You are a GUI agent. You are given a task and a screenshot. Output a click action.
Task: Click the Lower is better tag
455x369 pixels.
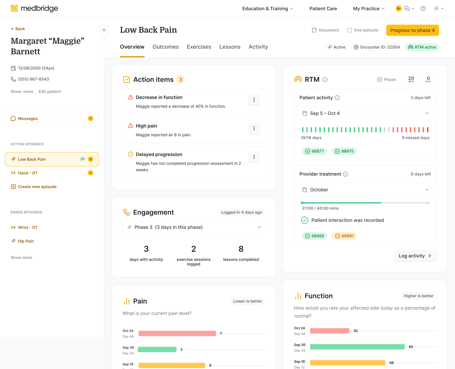tap(247, 301)
